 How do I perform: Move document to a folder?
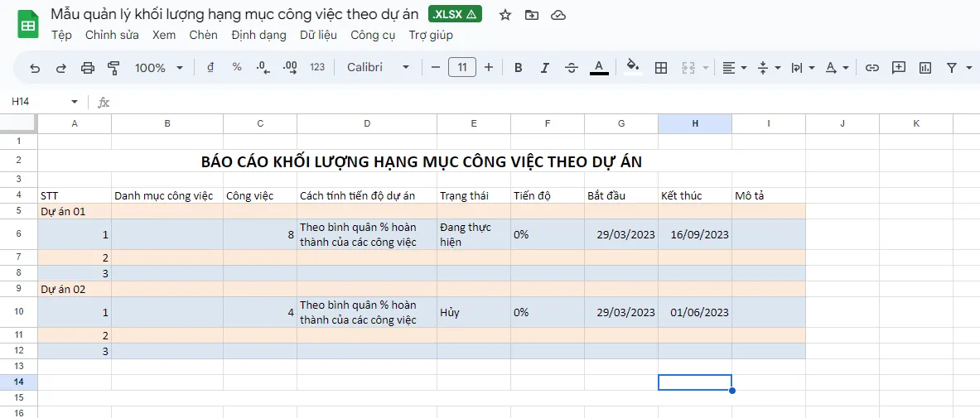(532, 15)
